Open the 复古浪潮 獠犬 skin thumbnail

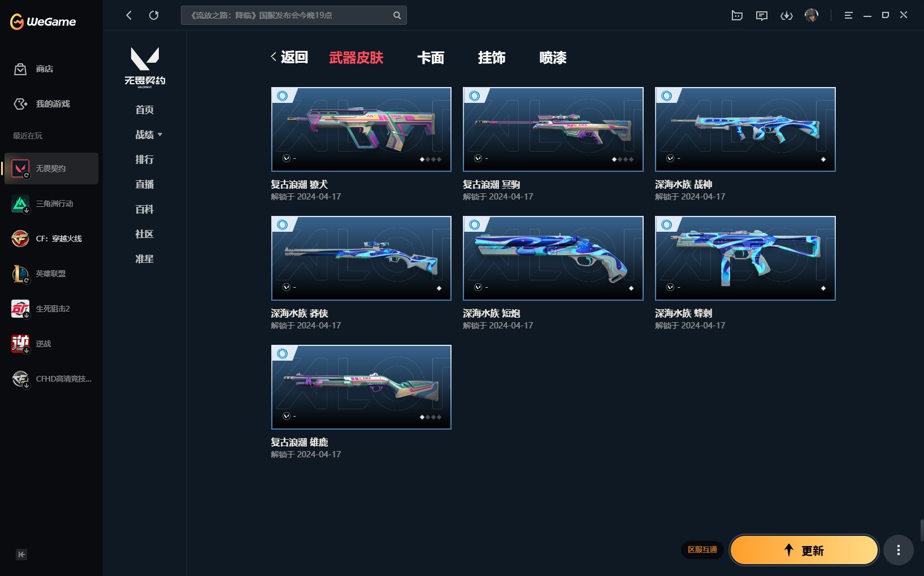tap(361, 129)
